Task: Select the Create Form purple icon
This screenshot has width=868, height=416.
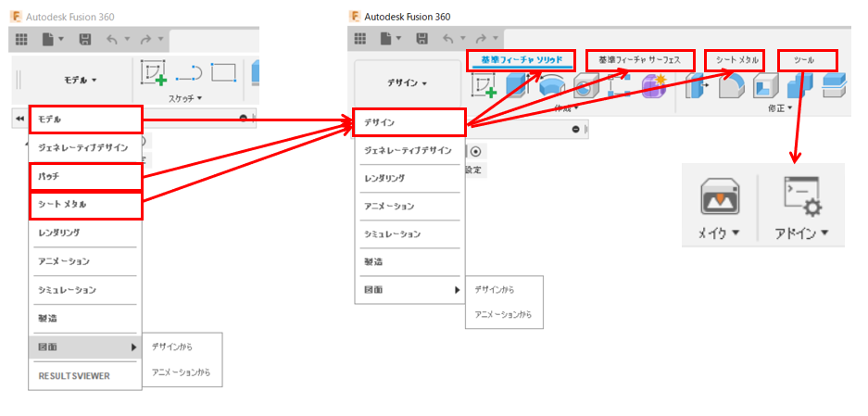Action: [x=655, y=86]
